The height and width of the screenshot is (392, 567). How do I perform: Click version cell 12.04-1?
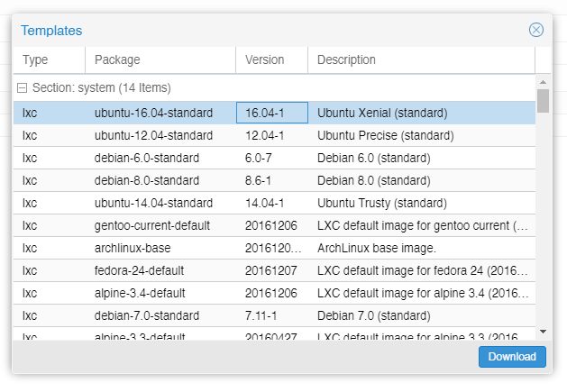[x=272, y=135]
